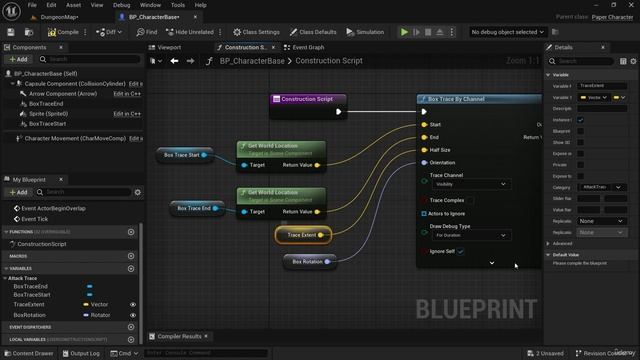Toggle Instance Editable checkbox
640x360 pixels.
click(x=580, y=120)
